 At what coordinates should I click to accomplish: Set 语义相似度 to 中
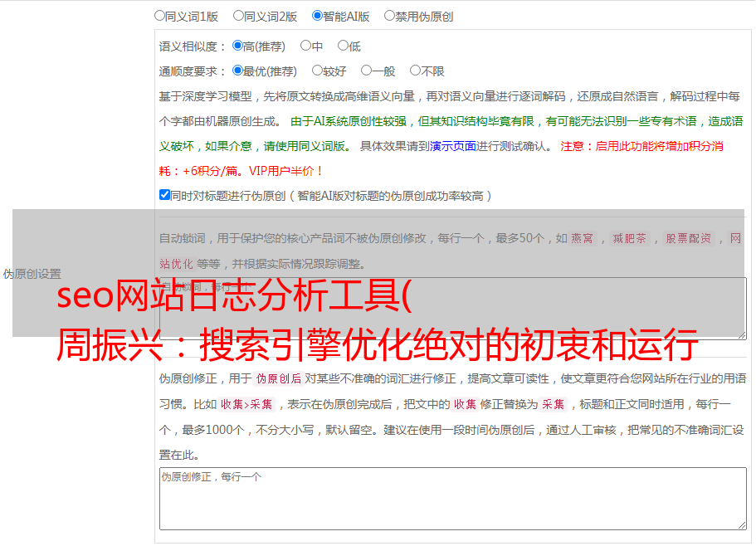(305, 46)
